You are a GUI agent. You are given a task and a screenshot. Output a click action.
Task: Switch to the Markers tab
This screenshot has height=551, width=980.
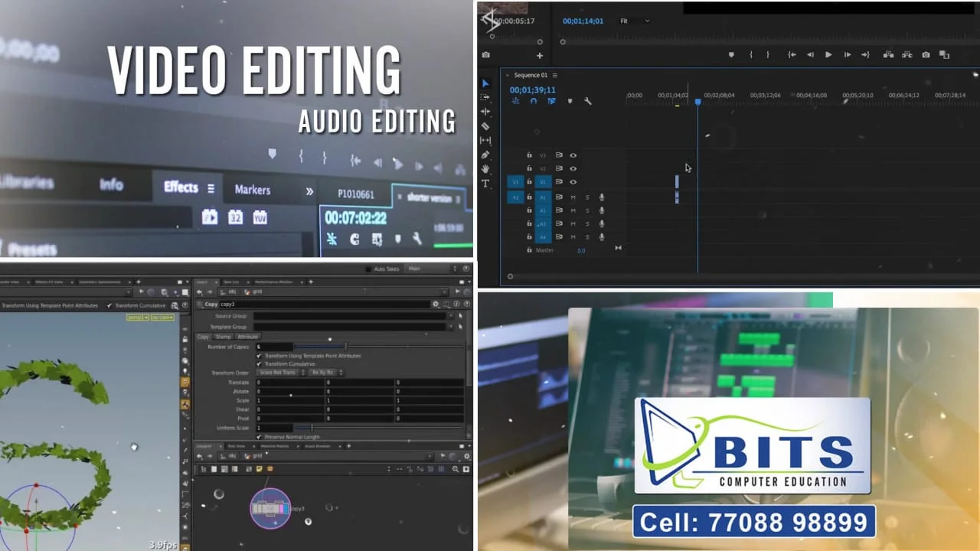point(252,190)
